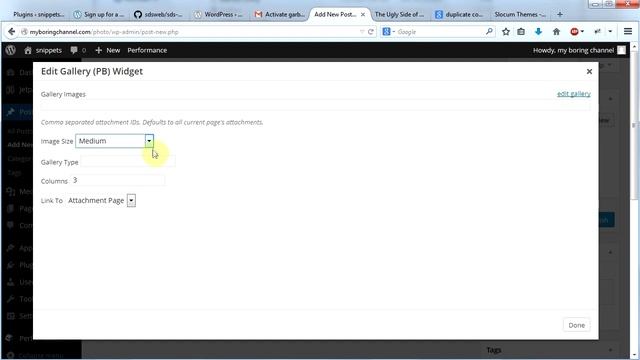This screenshot has height=360, width=640.
Task: Switch to the Sign up for a tab
Action: coord(99,14)
